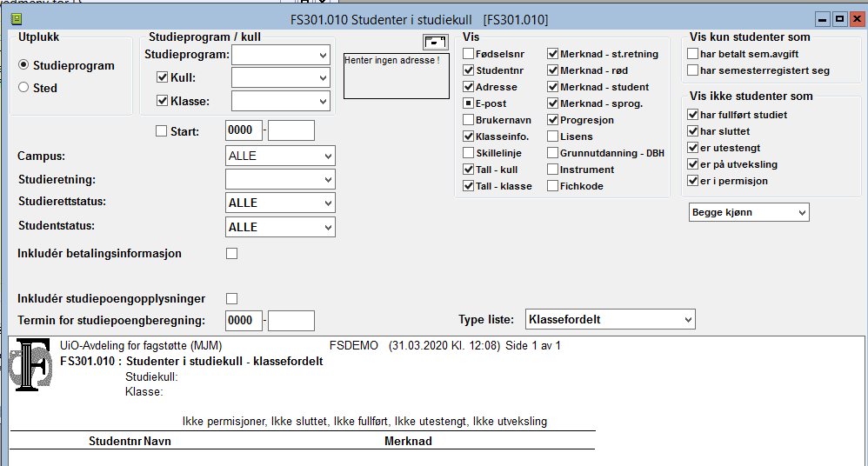Open the Kull dropdown
The height and width of the screenshot is (466, 868).
coord(281,78)
